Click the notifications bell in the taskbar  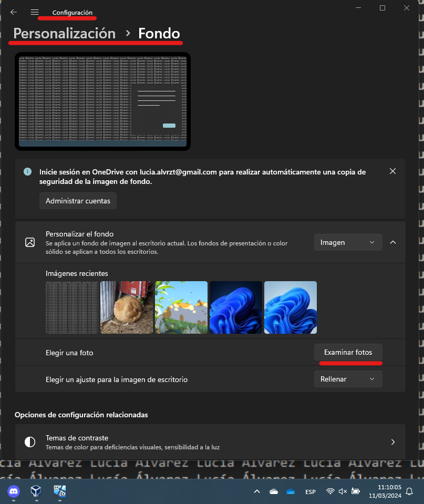409,491
